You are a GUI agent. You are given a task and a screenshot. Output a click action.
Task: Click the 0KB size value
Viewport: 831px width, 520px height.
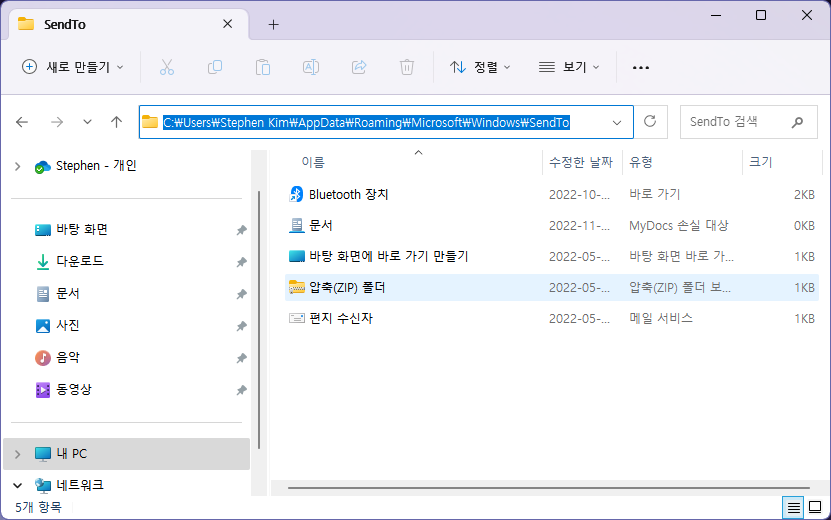(x=804, y=225)
